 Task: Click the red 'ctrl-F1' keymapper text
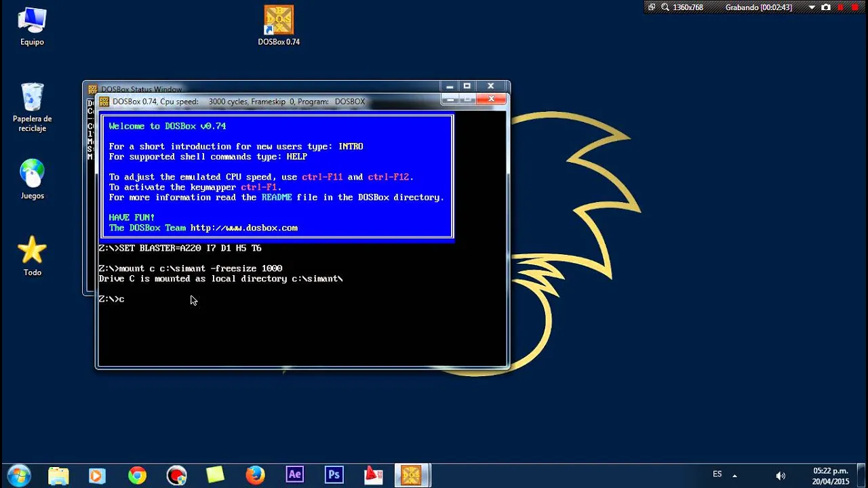point(258,187)
